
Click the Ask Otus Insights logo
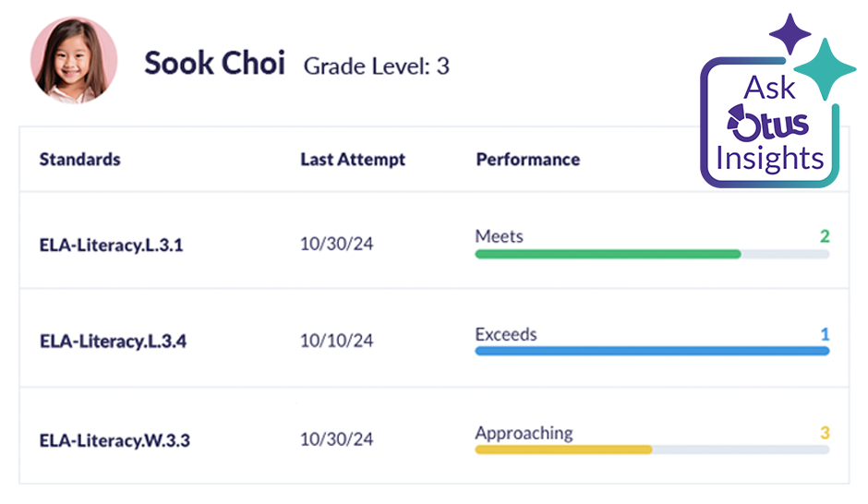pos(769,125)
